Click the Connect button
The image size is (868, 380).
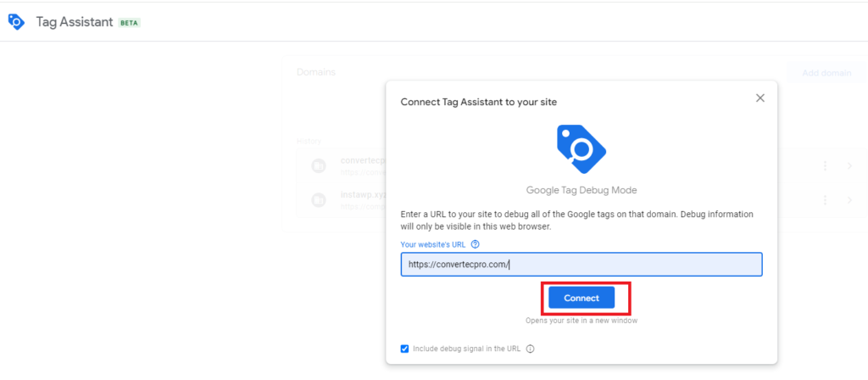tap(581, 298)
